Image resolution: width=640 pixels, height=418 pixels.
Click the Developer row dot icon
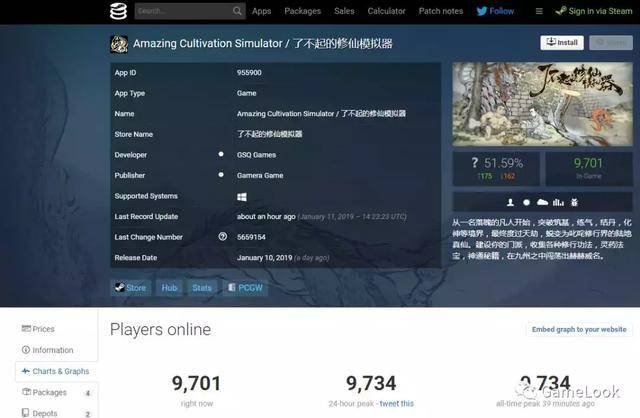pos(221,154)
